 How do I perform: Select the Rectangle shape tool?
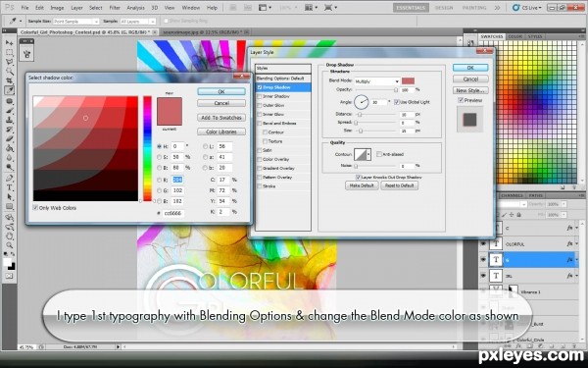pyautogui.click(x=9, y=206)
